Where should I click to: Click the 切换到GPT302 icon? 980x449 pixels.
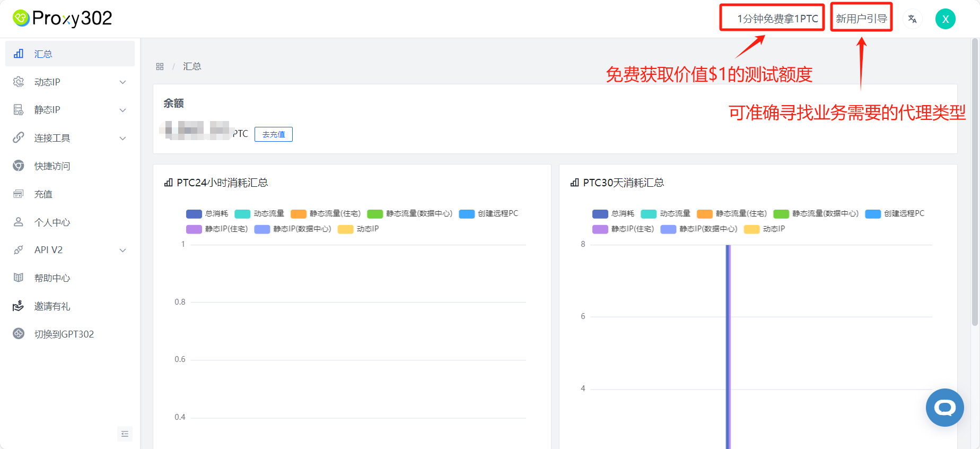19,334
